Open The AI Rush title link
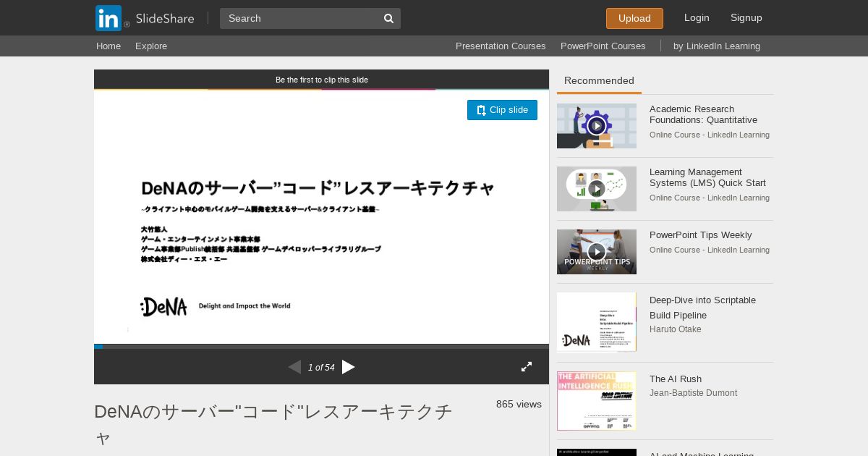Screen dimensions: 868x456 pos(676,379)
